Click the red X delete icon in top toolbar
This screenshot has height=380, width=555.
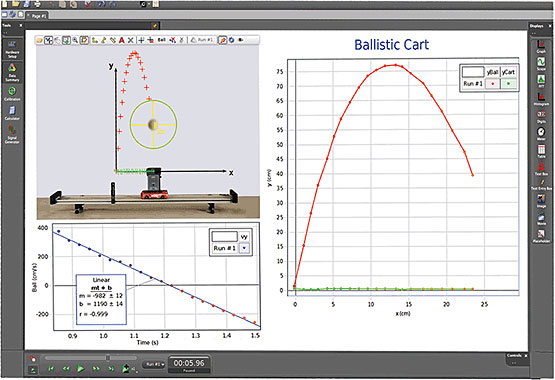(x=89, y=4)
